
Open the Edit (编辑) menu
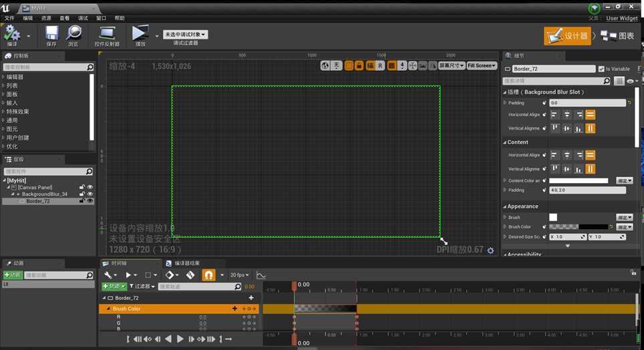[x=28, y=18]
